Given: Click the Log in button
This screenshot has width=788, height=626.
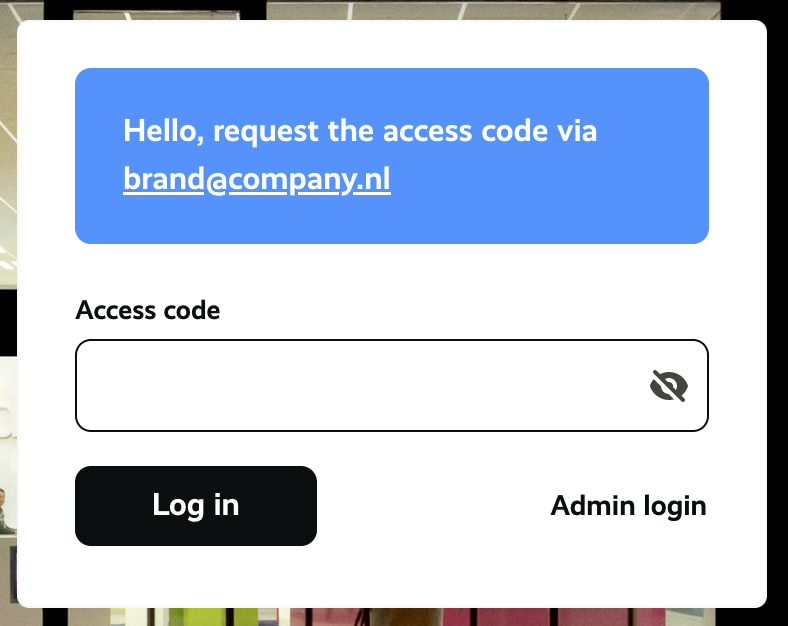Looking at the screenshot, I should tap(196, 505).
